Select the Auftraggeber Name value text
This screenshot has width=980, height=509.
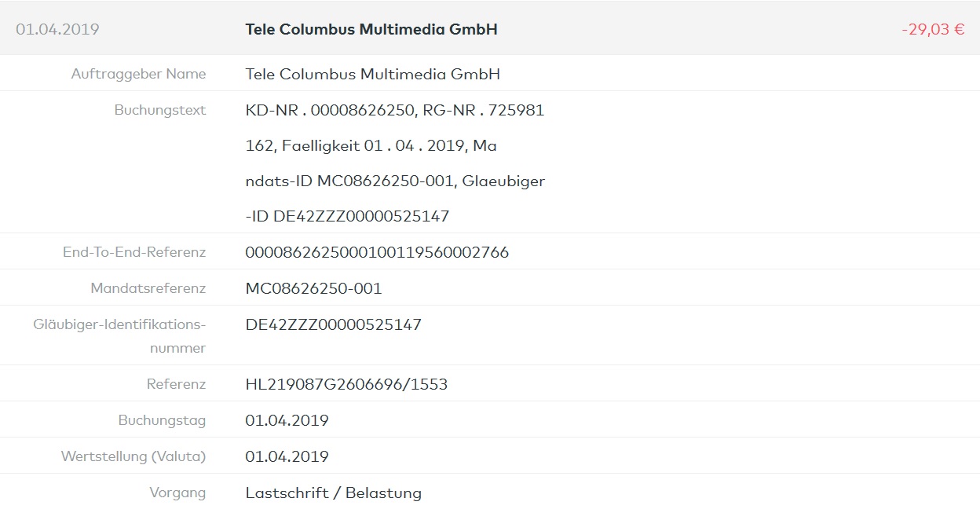coord(372,75)
